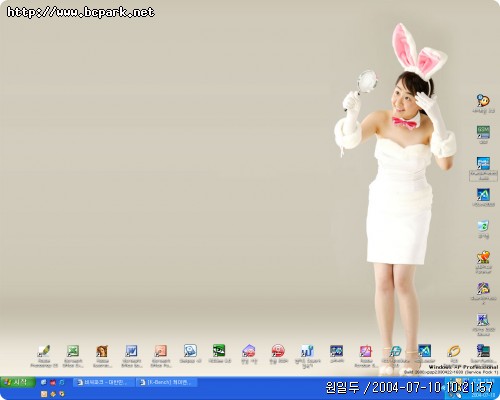Launch the Microsoft Office Word shortcut
Screen dimensions: 500x400
click(x=131, y=356)
